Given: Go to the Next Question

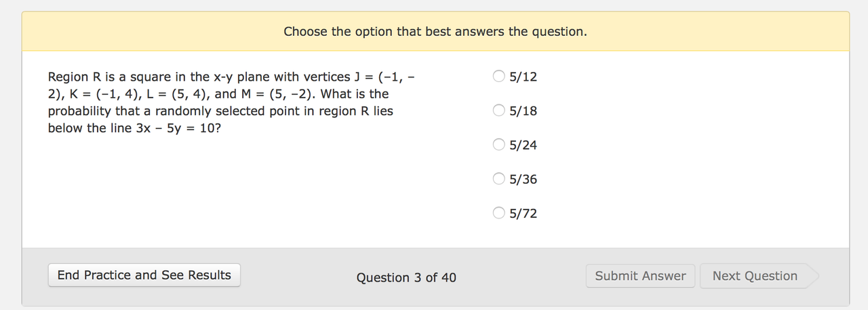Looking at the screenshot, I should tap(755, 275).
